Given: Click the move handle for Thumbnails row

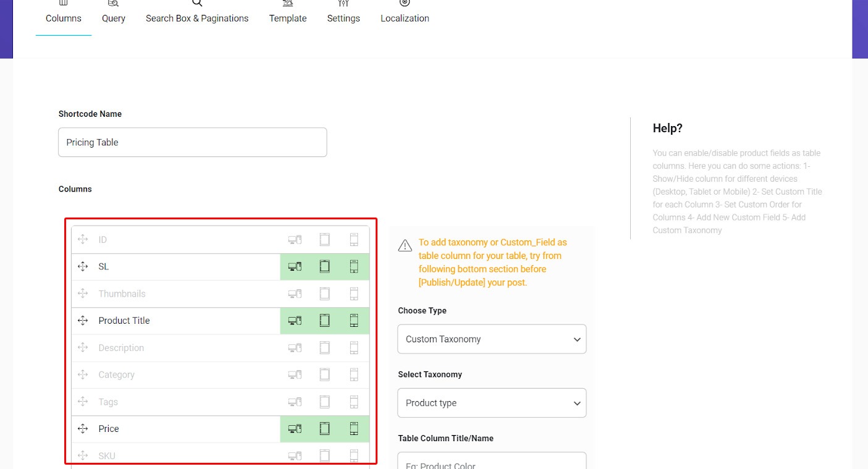Looking at the screenshot, I should coord(83,294).
